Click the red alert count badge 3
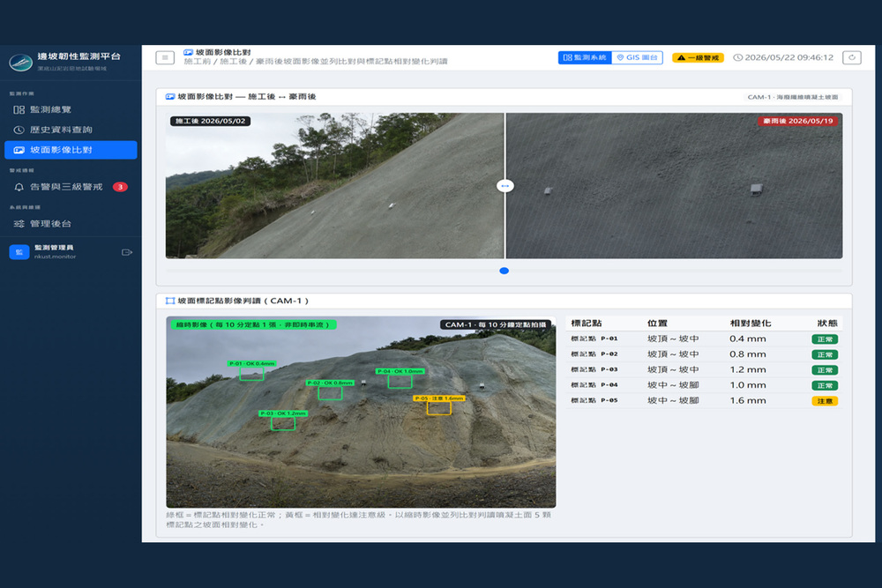 pos(120,187)
